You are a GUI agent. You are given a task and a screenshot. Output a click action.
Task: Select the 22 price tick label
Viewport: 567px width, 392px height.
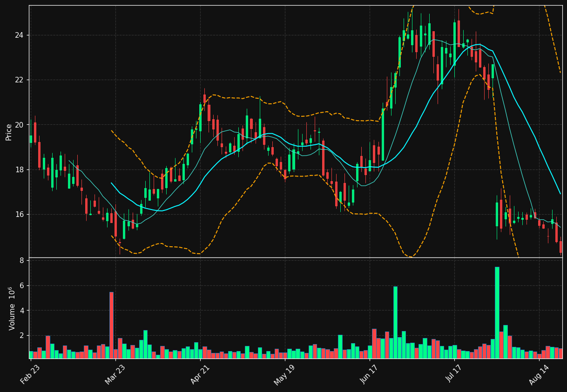19,80
